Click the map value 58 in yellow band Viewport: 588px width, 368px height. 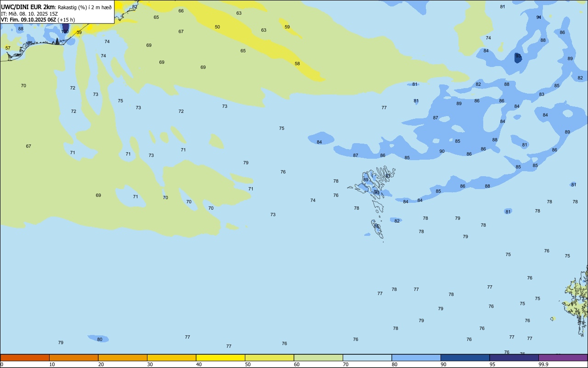tap(297, 64)
